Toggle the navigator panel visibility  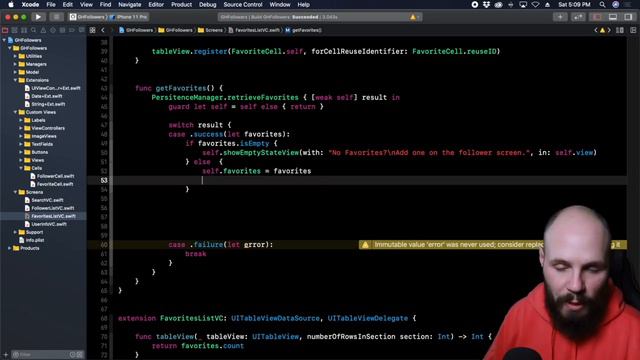pos(597,17)
